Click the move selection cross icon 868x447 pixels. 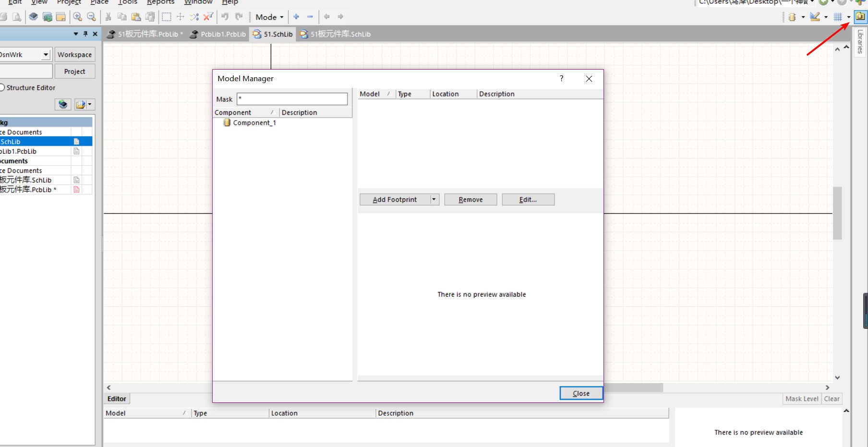[180, 17]
